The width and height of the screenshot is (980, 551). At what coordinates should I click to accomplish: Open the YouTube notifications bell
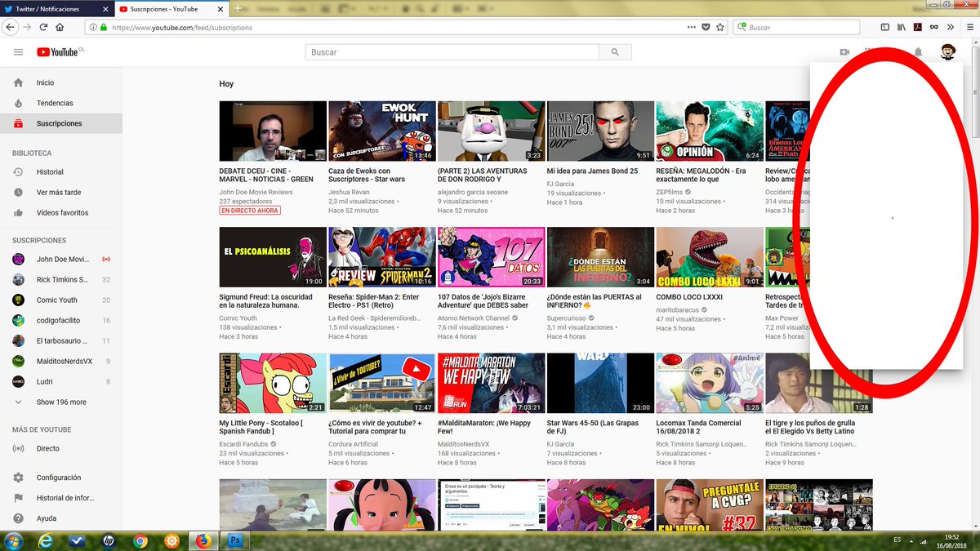918,52
